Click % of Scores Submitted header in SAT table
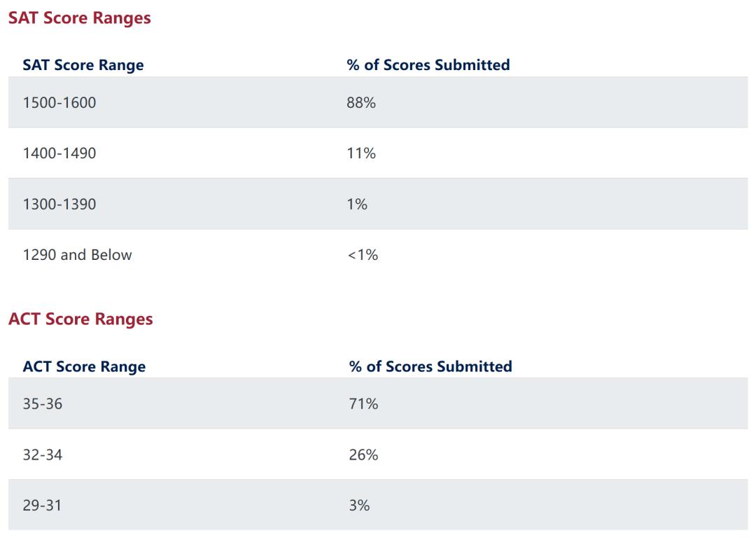The image size is (756, 538). 428,65
